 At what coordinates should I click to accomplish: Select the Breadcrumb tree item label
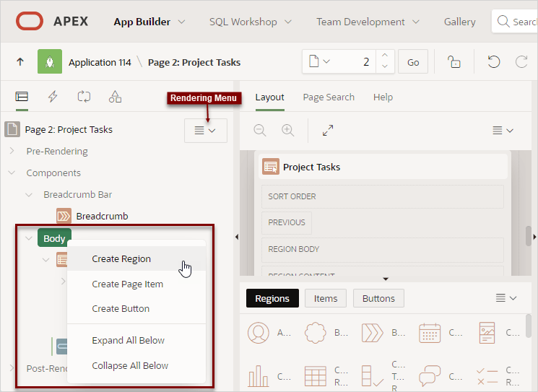pos(103,216)
